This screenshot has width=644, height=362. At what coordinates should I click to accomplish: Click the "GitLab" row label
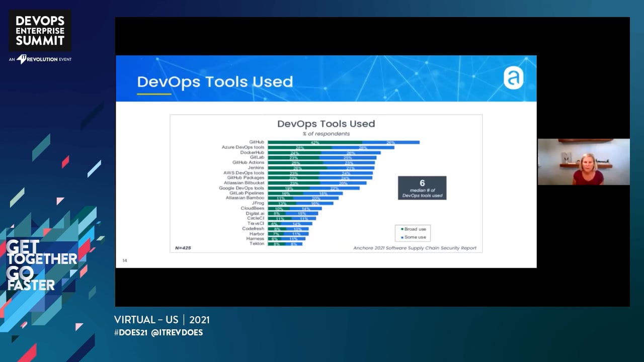click(257, 157)
